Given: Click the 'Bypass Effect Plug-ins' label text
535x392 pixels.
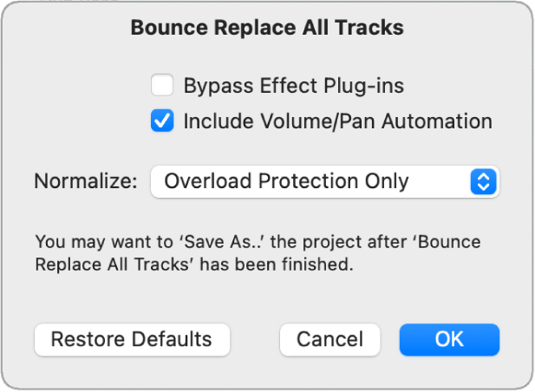Looking at the screenshot, I should pyautogui.click(x=293, y=86).
